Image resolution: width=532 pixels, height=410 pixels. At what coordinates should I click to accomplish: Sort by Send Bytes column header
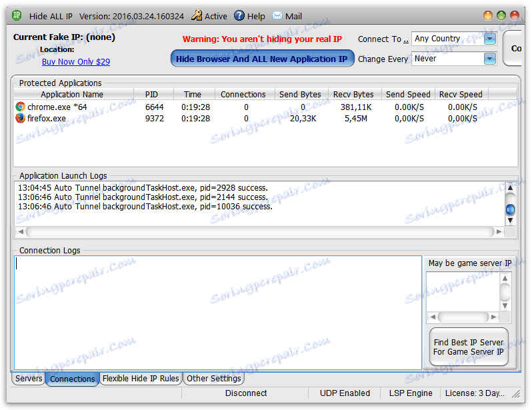click(x=300, y=95)
